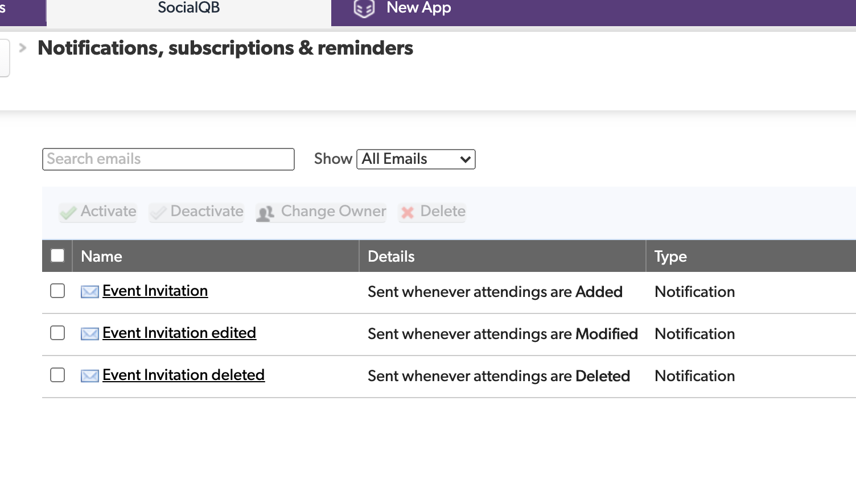Click the Name column header
856x504 pixels.
click(102, 257)
